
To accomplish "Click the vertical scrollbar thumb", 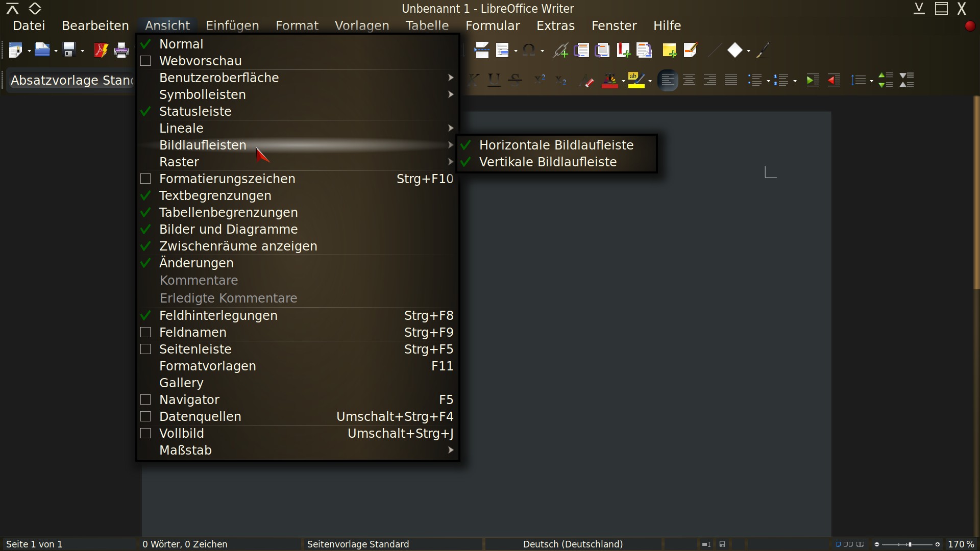I will [977, 193].
